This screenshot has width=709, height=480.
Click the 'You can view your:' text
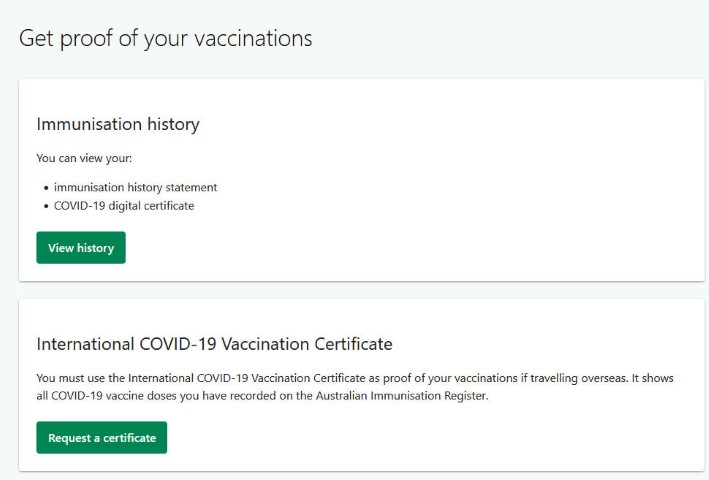tap(86, 158)
